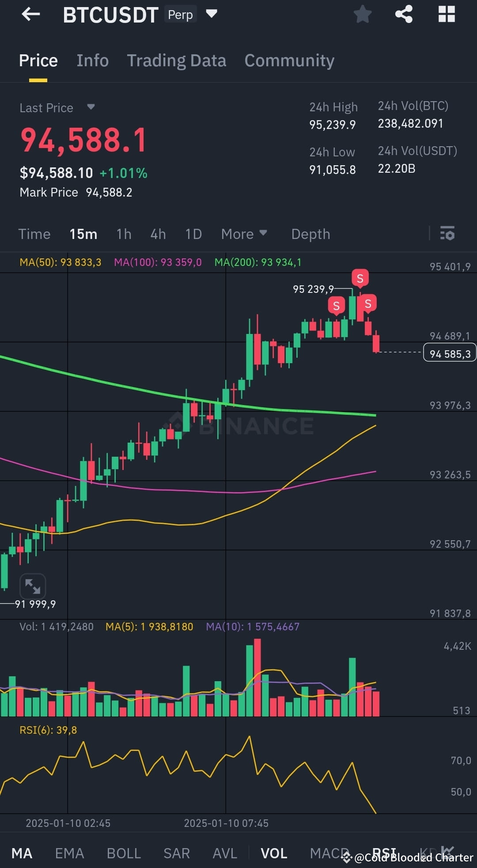
Task: Expand chart to fullscreen with expand arrows icon
Action: 33,586
